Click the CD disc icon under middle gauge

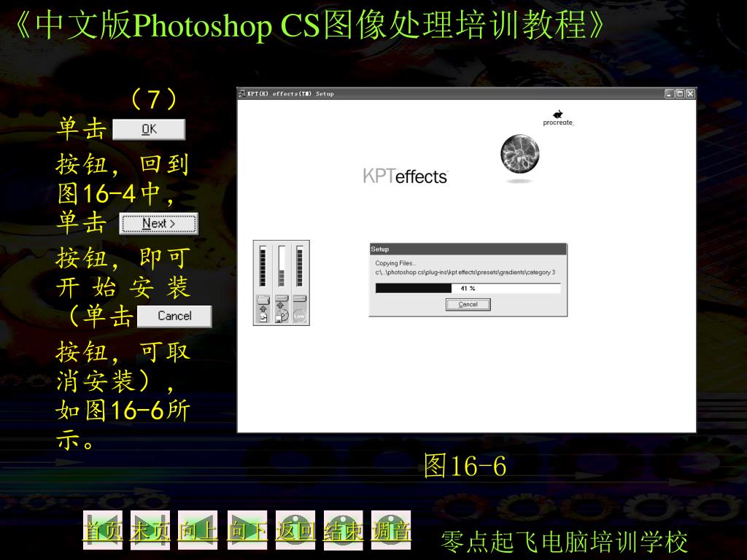pos(282,316)
